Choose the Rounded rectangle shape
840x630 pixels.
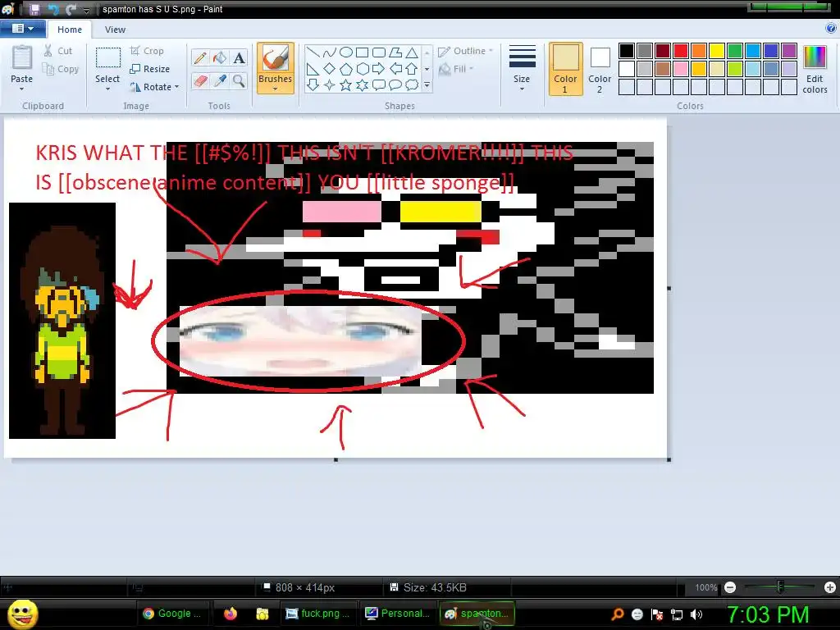click(379, 52)
